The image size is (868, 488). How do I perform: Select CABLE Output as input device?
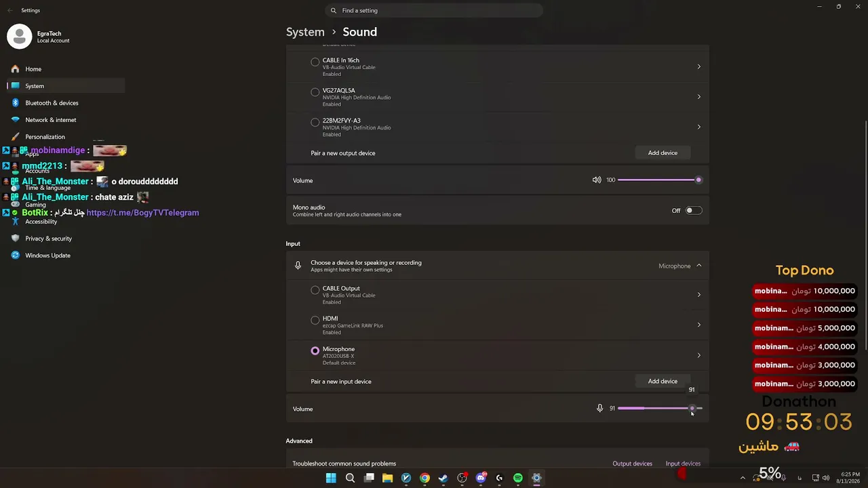315,290
